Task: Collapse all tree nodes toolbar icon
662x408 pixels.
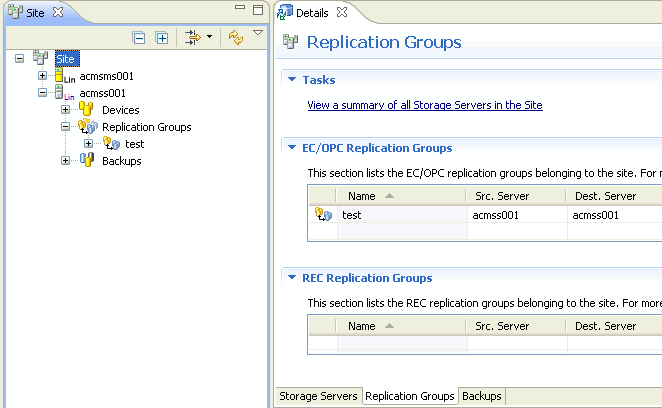Action: pos(138,38)
